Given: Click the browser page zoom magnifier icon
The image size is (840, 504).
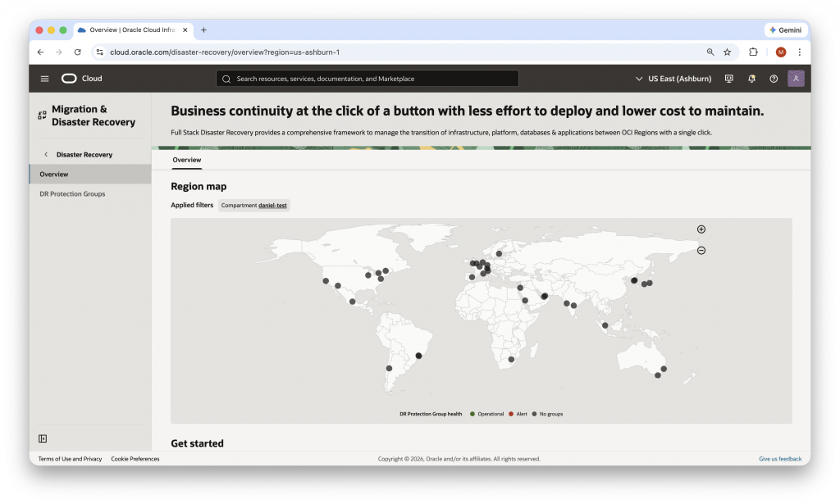Looking at the screenshot, I should click(x=710, y=52).
